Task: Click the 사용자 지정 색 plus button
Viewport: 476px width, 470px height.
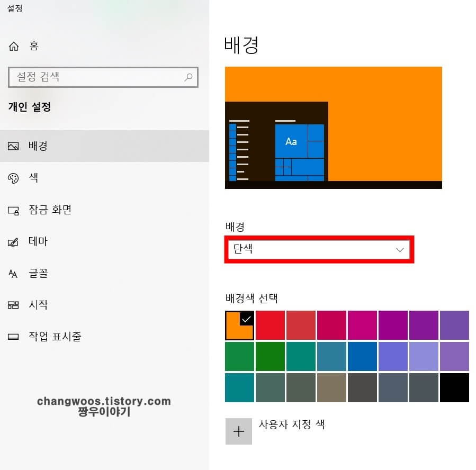Action: click(239, 431)
